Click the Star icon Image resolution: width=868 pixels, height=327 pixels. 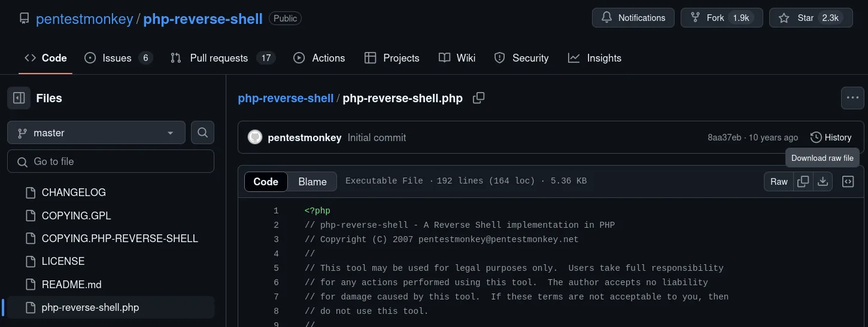(784, 18)
